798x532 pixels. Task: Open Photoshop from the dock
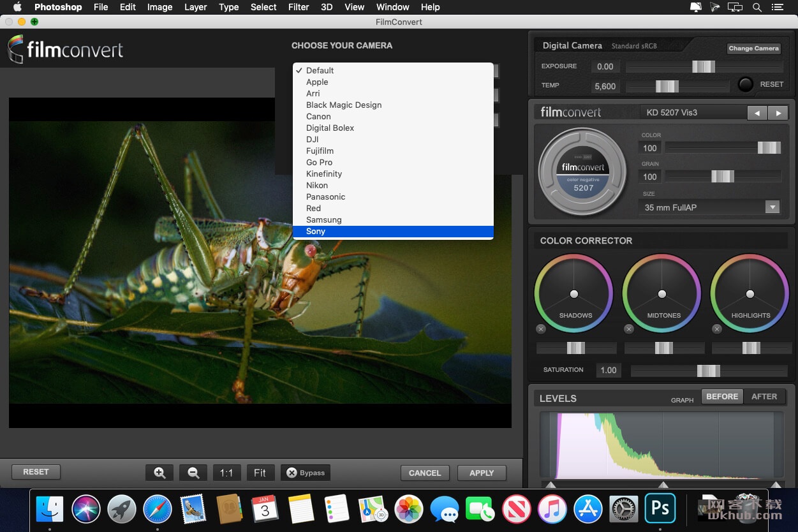[x=660, y=509]
